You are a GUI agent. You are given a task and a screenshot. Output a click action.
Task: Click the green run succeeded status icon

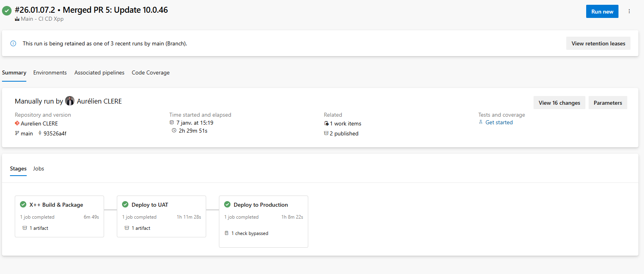[x=7, y=11]
